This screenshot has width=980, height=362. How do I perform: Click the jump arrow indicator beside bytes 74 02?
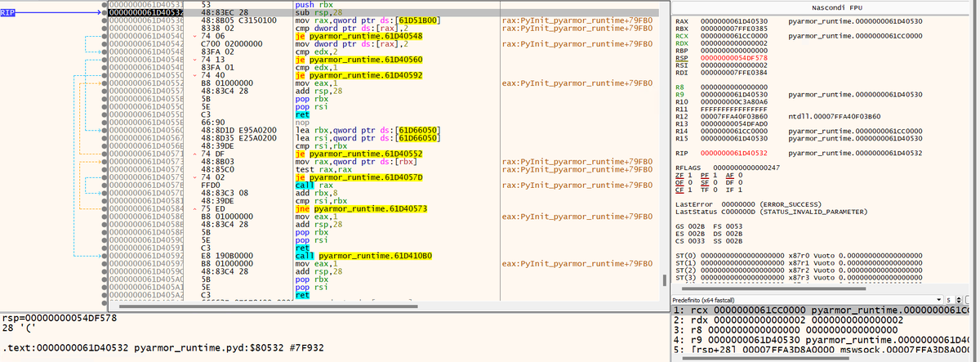coord(194,177)
